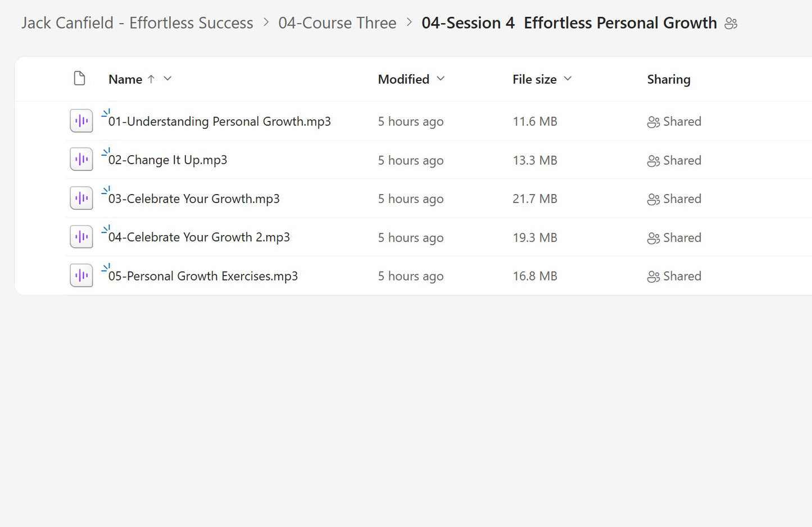Open the Name column sort dropdown
Screen dimensions: 812x527
(167, 79)
